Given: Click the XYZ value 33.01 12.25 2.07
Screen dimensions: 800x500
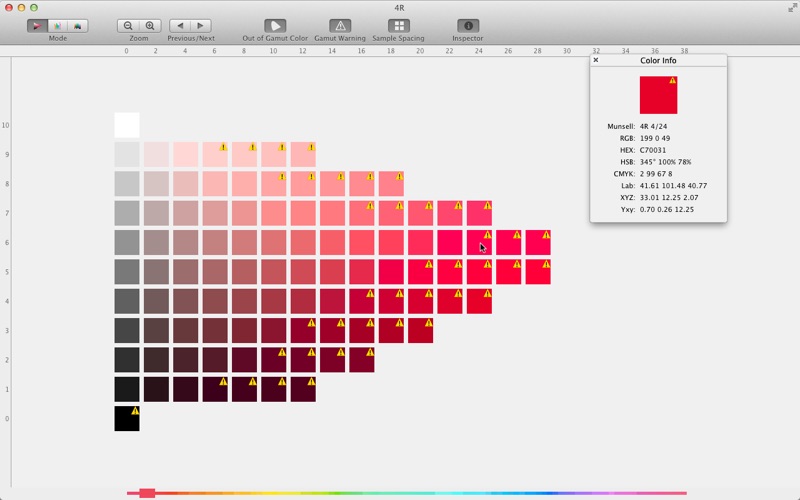Looking at the screenshot, I should pos(669,197).
